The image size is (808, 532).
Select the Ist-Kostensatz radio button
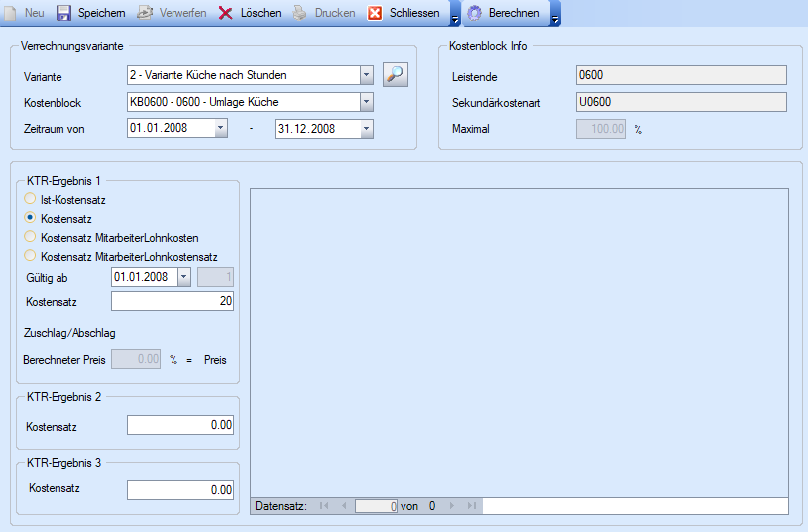click(30, 199)
